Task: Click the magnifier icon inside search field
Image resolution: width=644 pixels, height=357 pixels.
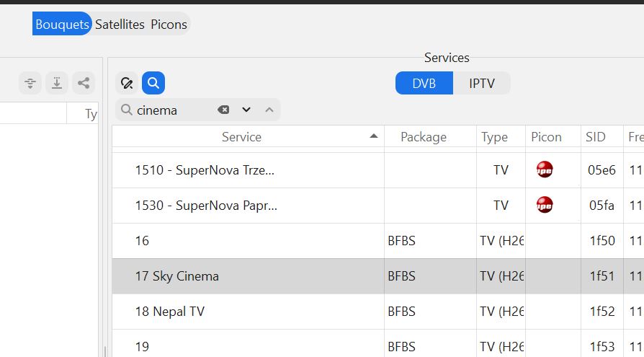Action: click(127, 110)
